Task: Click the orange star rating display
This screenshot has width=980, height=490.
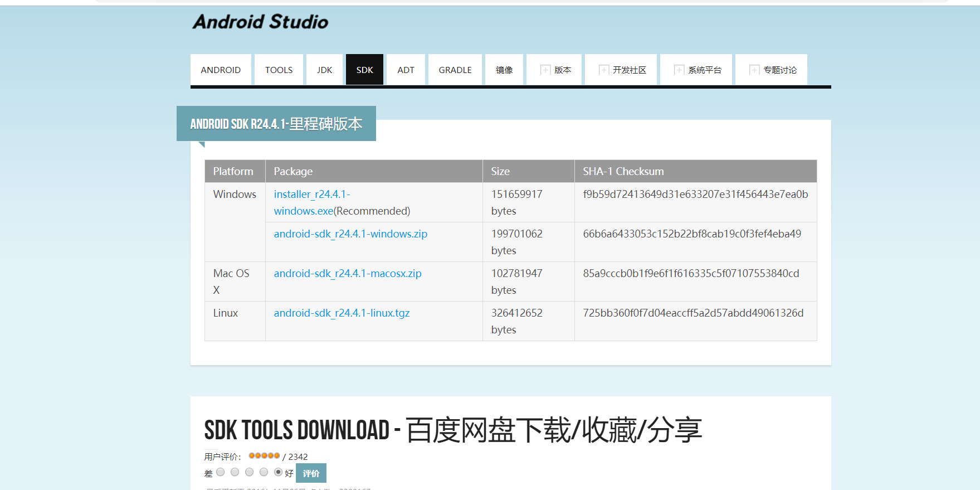Action: pos(264,455)
